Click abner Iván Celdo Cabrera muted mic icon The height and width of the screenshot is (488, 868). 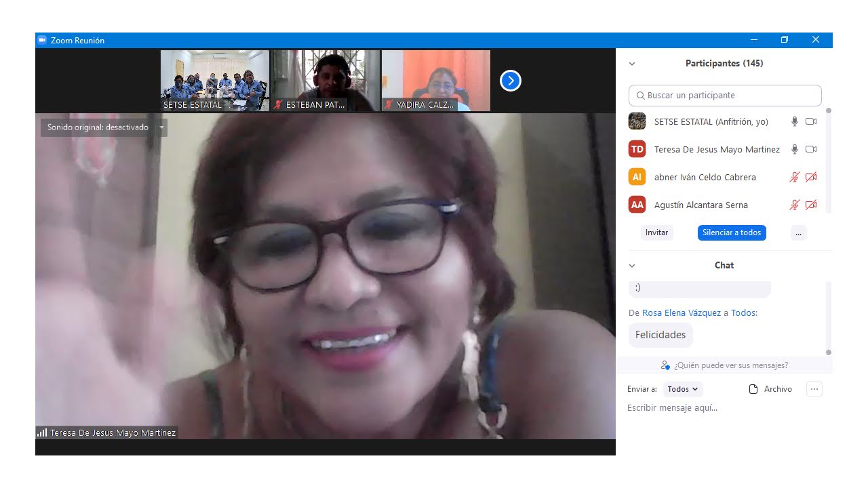click(x=794, y=177)
